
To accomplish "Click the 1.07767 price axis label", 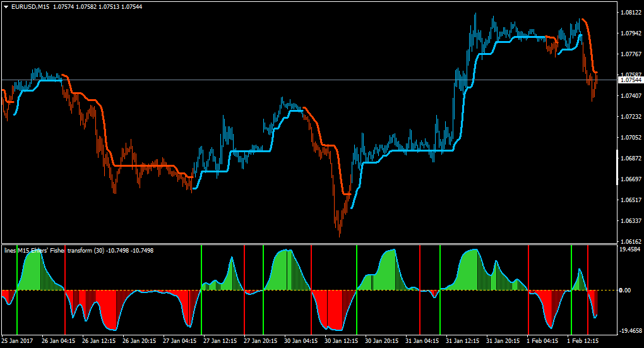I will pyautogui.click(x=631, y=54).
